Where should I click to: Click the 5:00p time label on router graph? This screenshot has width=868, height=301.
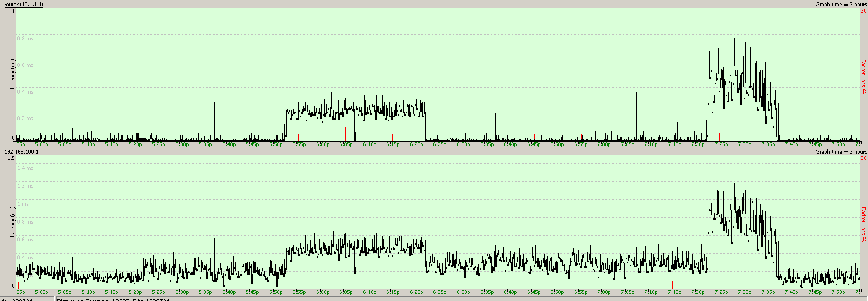point(42,144)
